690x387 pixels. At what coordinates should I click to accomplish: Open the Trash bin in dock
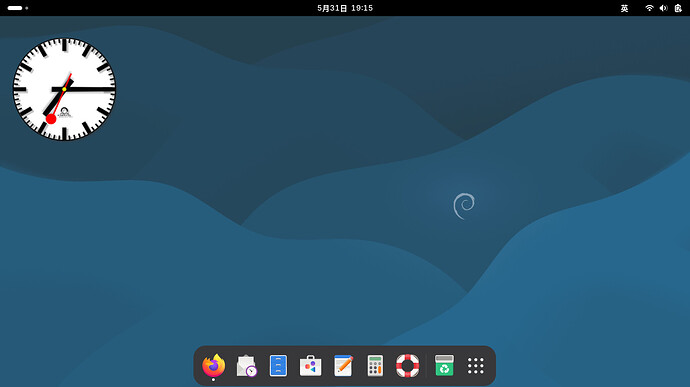pyautogui.click(x=444, y=365)
